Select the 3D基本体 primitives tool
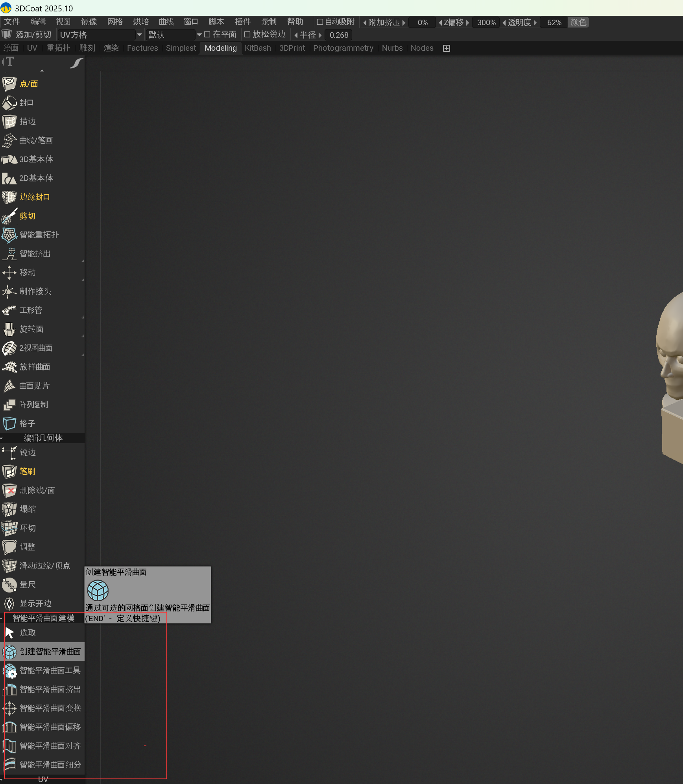 click(9, 160)
